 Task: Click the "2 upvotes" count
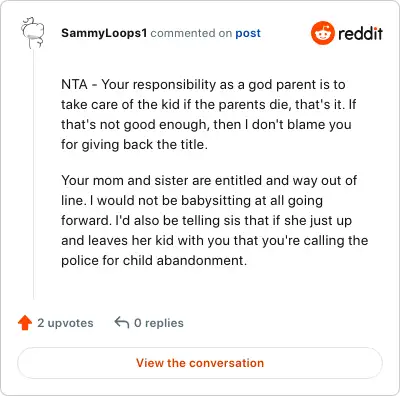65,323
